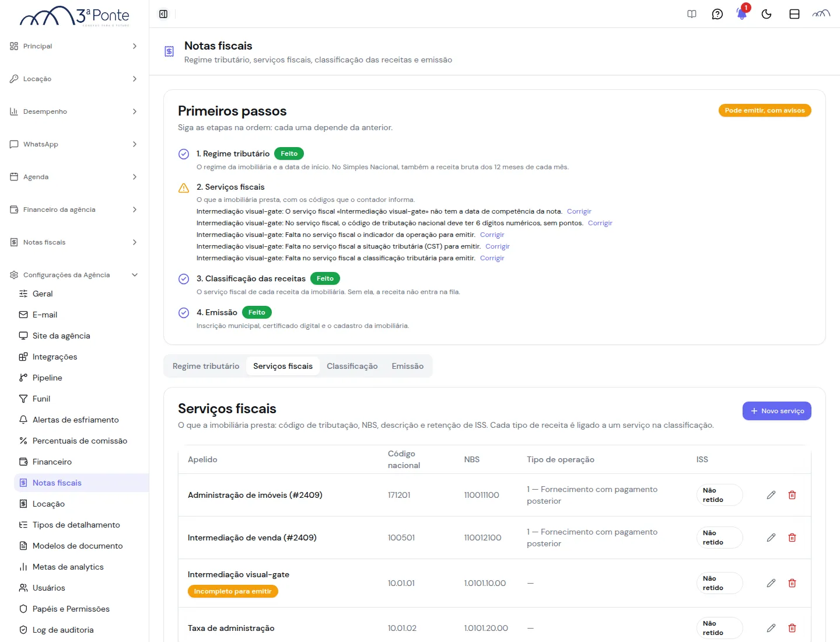Click Incompleto para emitir badge
Viewport: 840px width, 642px height.
pyautogui.click(x=233, y=591)
